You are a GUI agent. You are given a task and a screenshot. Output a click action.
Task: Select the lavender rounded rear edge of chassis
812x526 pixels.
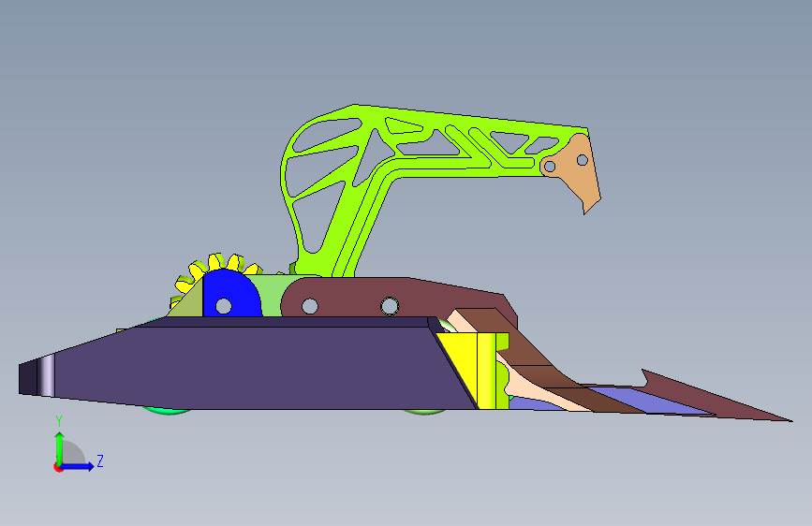coord(46,376)
